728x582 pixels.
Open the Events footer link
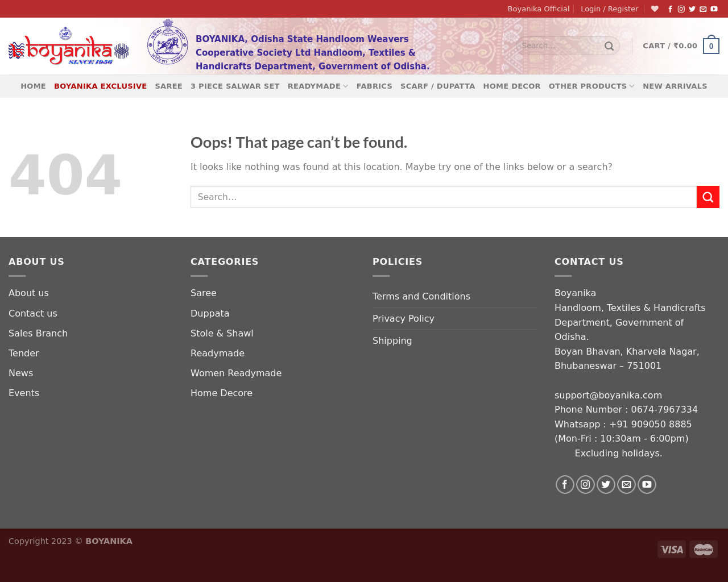(x=24, y=393)
